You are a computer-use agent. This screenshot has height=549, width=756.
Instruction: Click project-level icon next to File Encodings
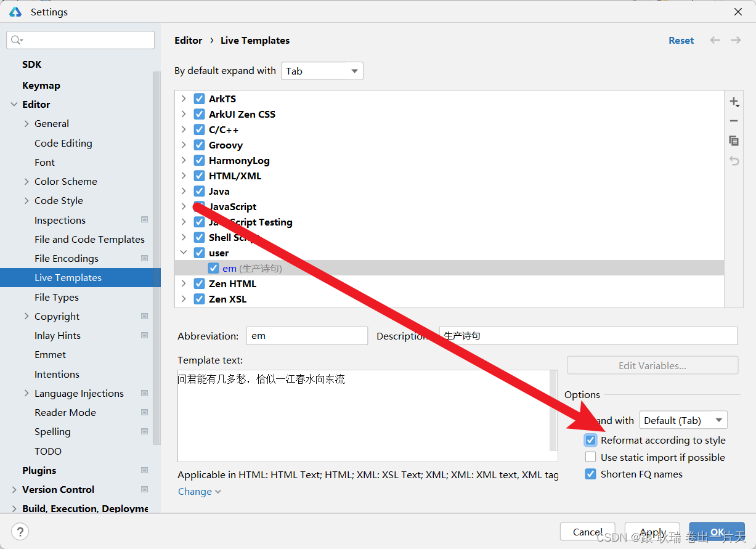click(144, 258)
